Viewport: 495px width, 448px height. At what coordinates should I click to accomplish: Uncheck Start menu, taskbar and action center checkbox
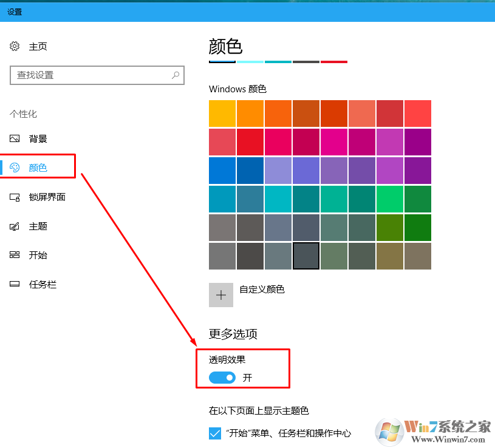(215, 433)
